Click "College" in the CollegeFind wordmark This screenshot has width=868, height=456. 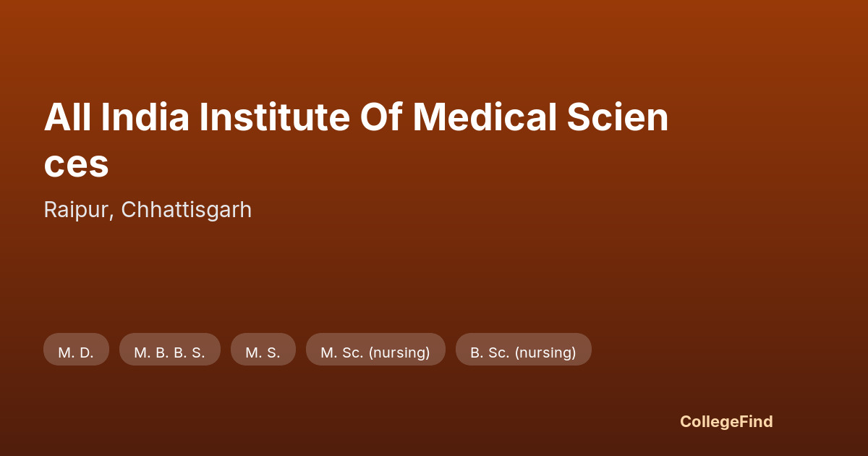tap(710, 421)
